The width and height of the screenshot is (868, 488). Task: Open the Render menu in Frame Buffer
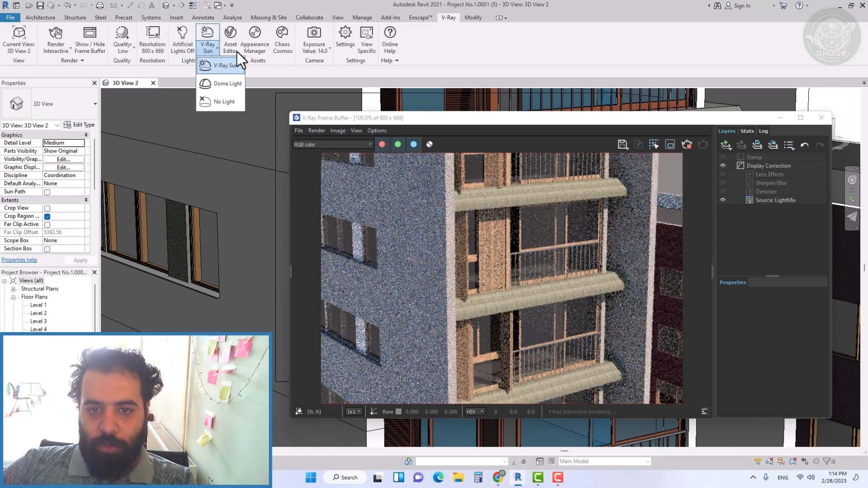coord(316,131)
